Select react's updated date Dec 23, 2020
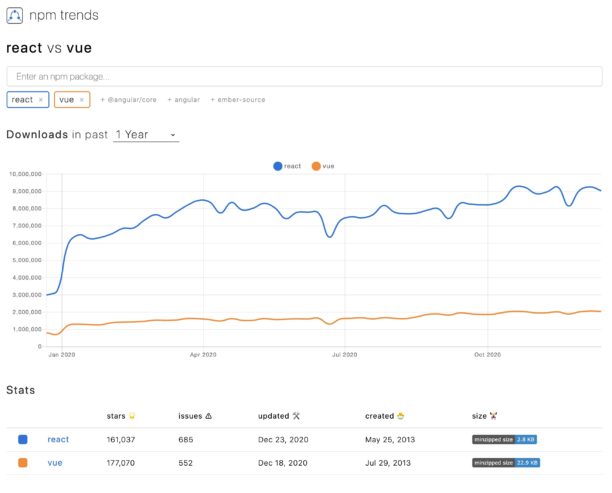The width and height of the screenshot is (612, 493). pyautogui.click(x=283, y=440)
